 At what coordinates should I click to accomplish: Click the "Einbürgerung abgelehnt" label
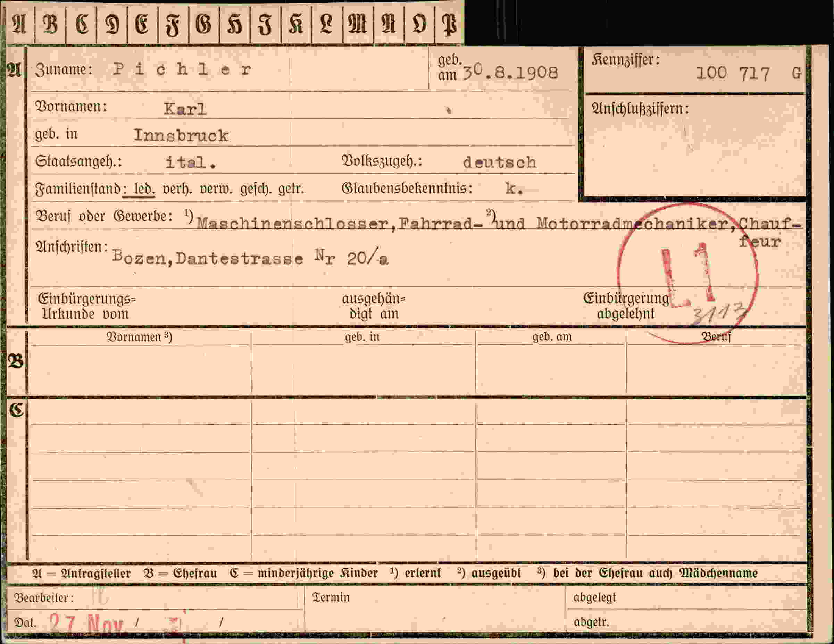point(626,306)
